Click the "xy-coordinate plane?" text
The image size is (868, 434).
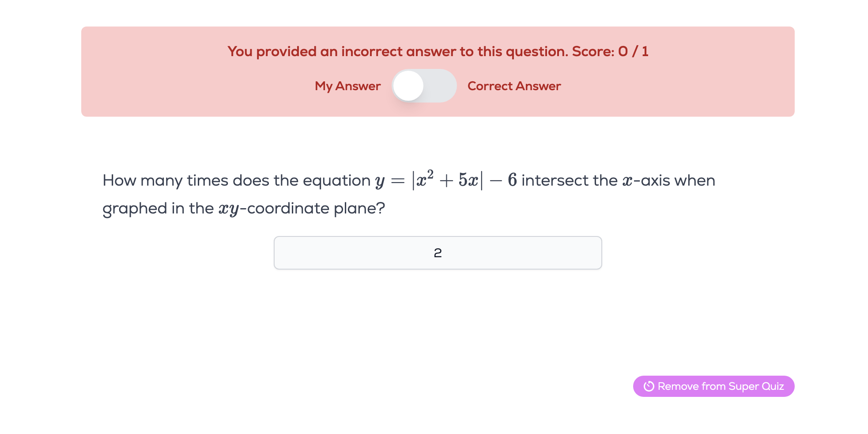pyautogui.click(x=302, y=208)
